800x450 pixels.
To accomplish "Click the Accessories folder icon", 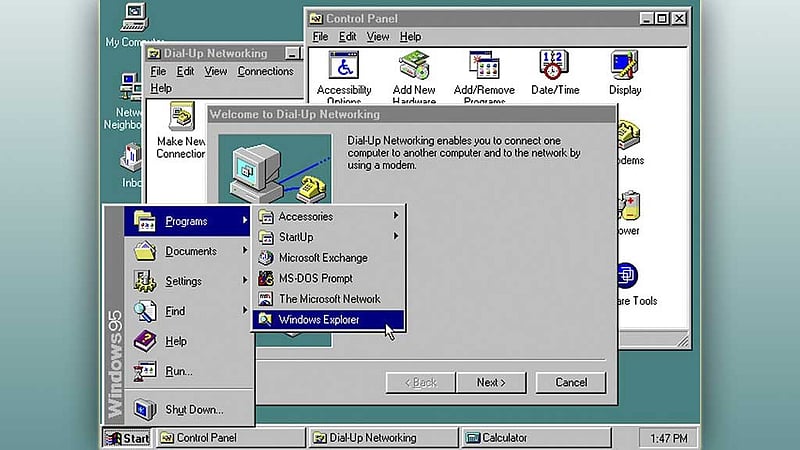I will click(x=265, y=216).
